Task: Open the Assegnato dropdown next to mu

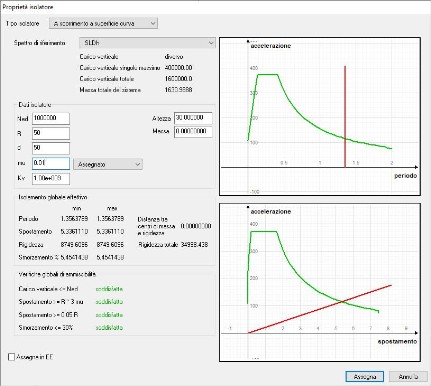Action: [x=108, y=164]
